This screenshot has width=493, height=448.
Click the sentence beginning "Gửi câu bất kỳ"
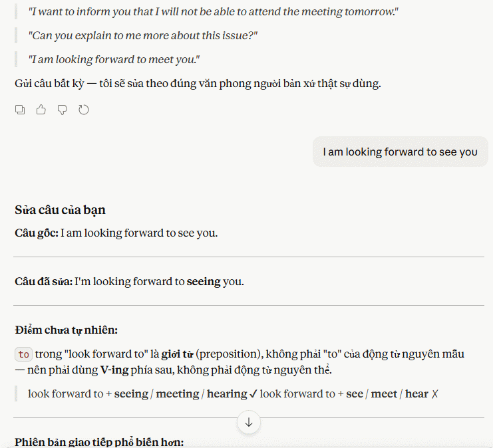[198, 84]
